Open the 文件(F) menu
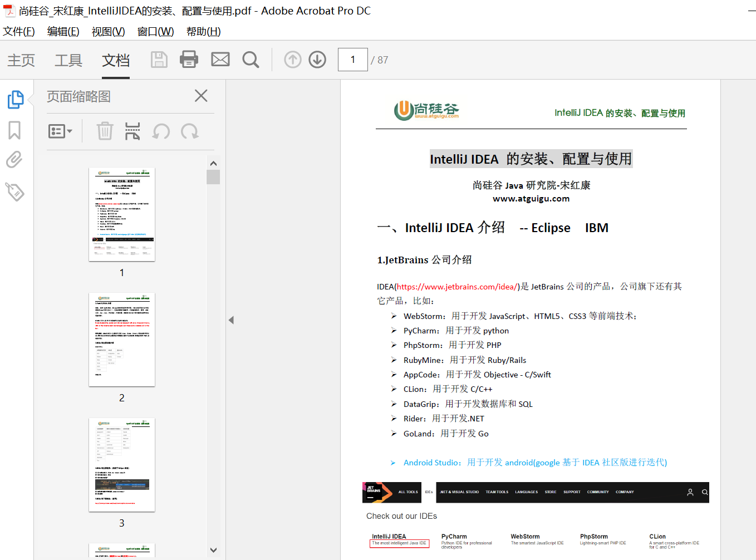 [x=19, y=32]
